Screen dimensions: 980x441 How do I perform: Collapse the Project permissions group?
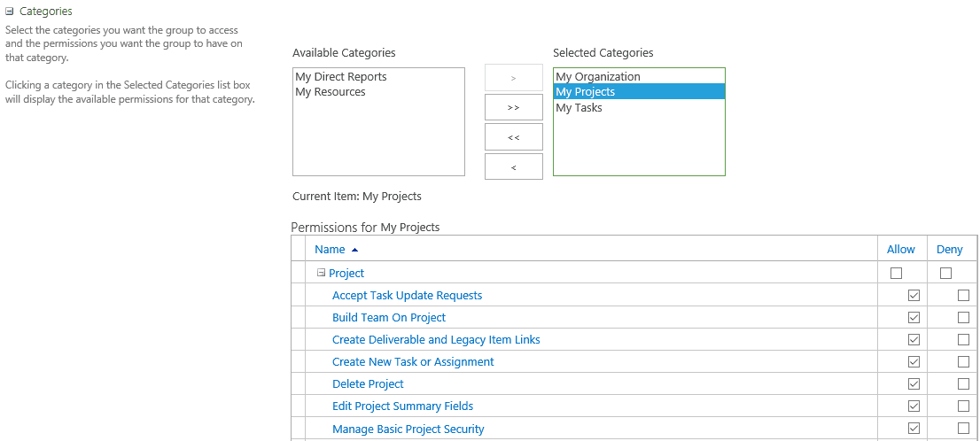point(321,273)
